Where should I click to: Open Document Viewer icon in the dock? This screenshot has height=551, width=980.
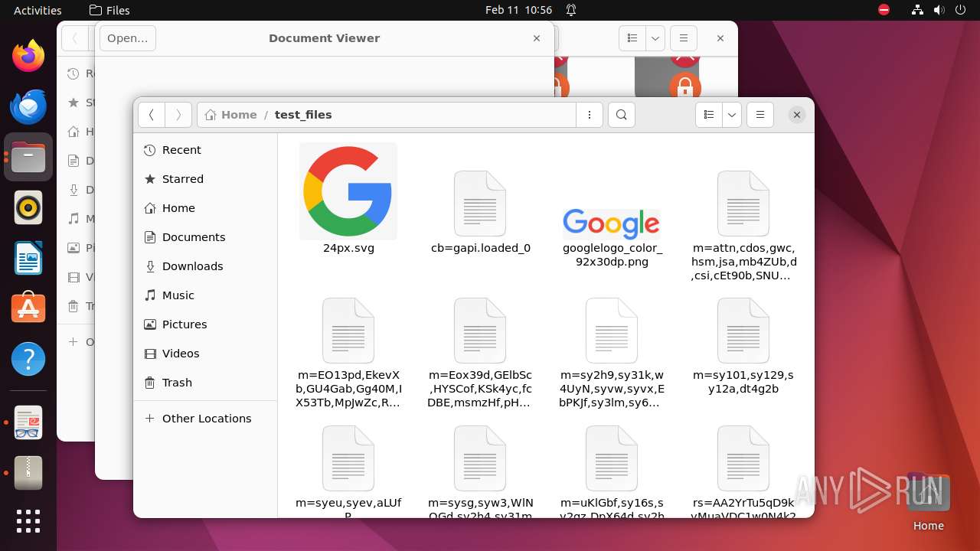point(28,423)
